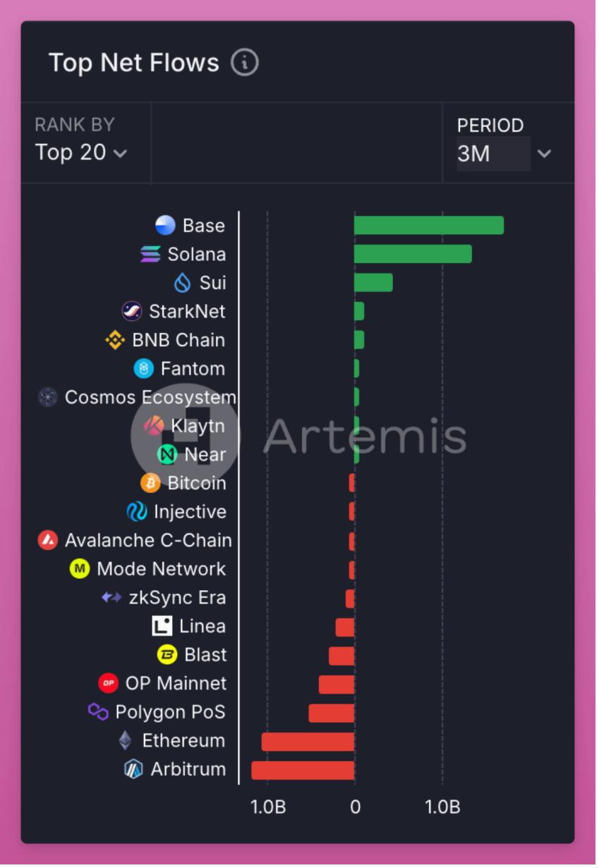This screenshot has height=868, width=599.
Task: Click the StarkNet chain label
Action: (x=187, y=312)
